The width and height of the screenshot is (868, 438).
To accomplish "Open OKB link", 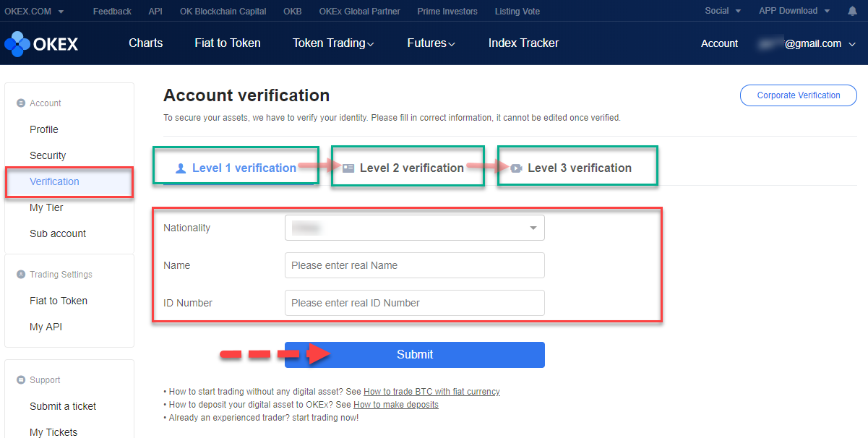I will 293,11.
